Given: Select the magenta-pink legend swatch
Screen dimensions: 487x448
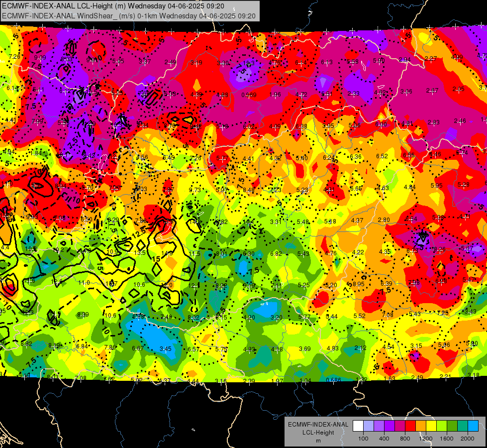Looking at the screenshot, I should (400, 426).
